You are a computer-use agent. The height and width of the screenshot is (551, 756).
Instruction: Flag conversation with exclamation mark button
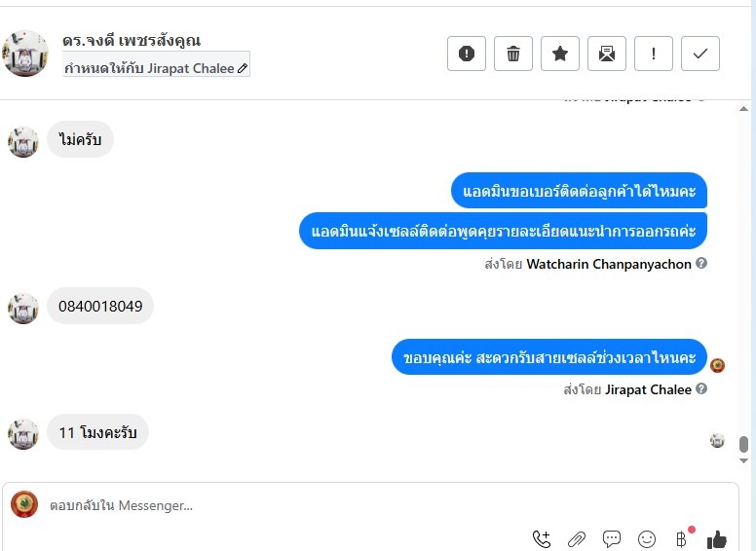click(x=654, y=54)
